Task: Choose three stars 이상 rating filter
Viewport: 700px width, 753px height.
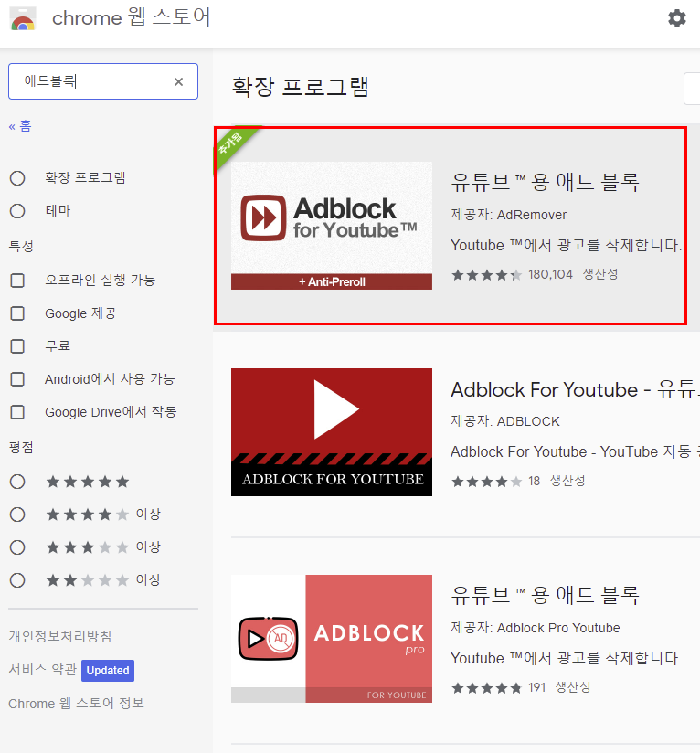Action: click(17, 547)
